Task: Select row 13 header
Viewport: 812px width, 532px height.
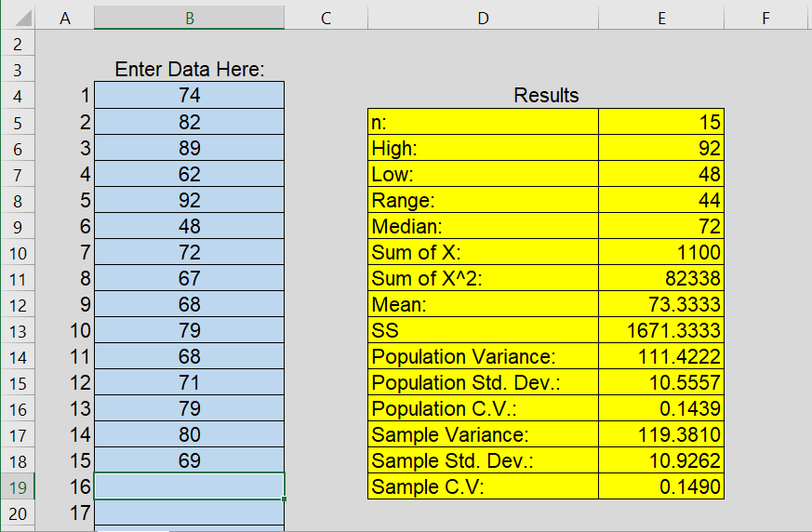Action: click(19, 330)
